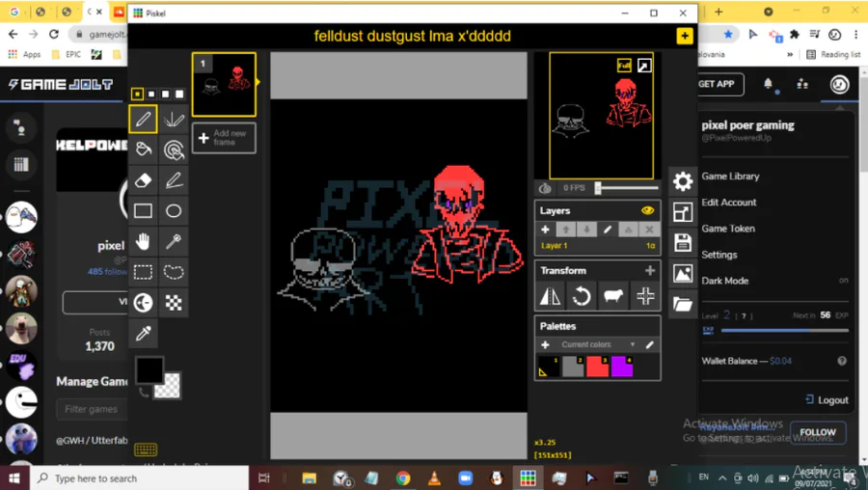Screen dimensions: 868x490
Task: Select the Rectangle tool
Action: coord(143,211)
